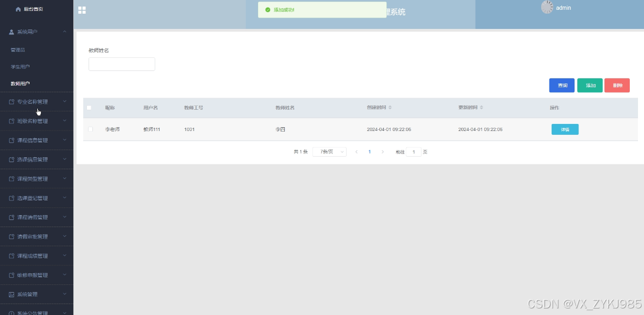The height and width of the screenshot is (315, 644).
Task: Expand 选课信息管理 using its chevron
Action: [65, 159]
